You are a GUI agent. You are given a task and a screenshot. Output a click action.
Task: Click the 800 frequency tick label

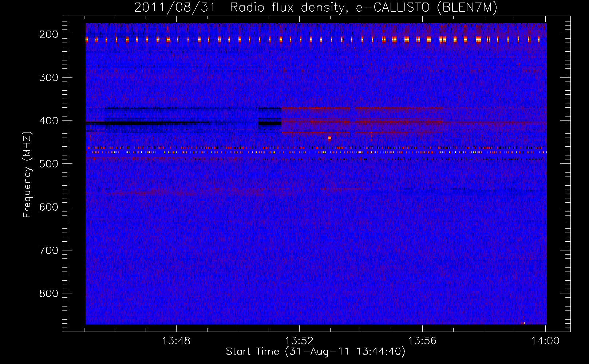click(x=49, y=293)
